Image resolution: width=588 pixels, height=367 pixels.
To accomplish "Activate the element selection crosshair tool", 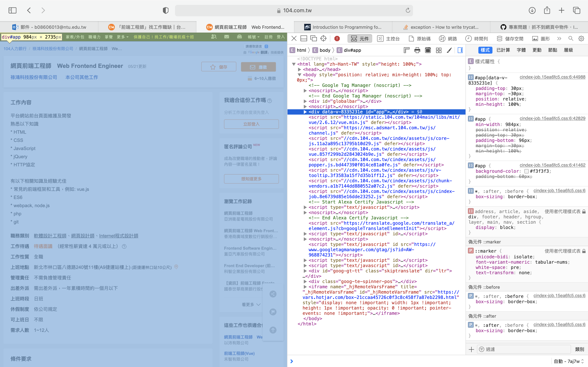I will 323,38.
